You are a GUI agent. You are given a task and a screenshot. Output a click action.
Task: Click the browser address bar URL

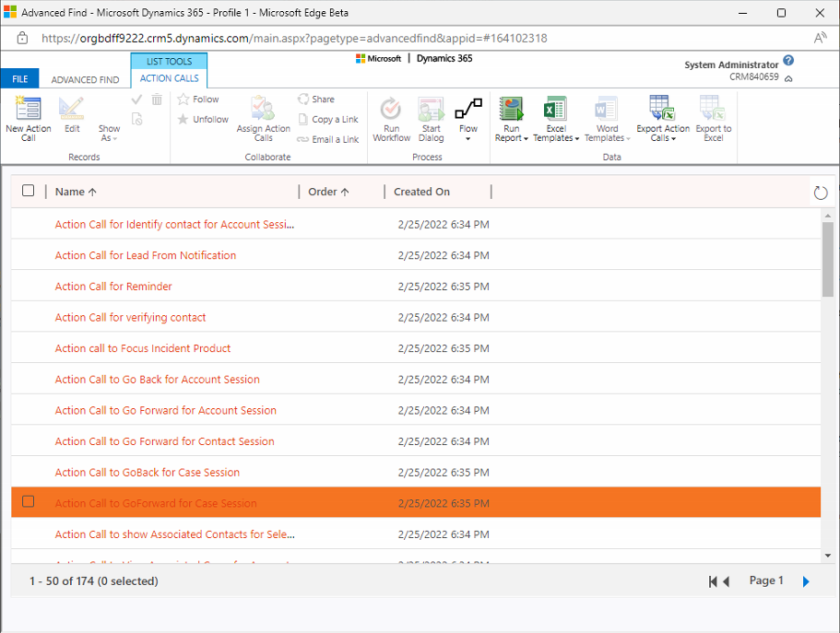pyautogui.click(x=294, y=38)
